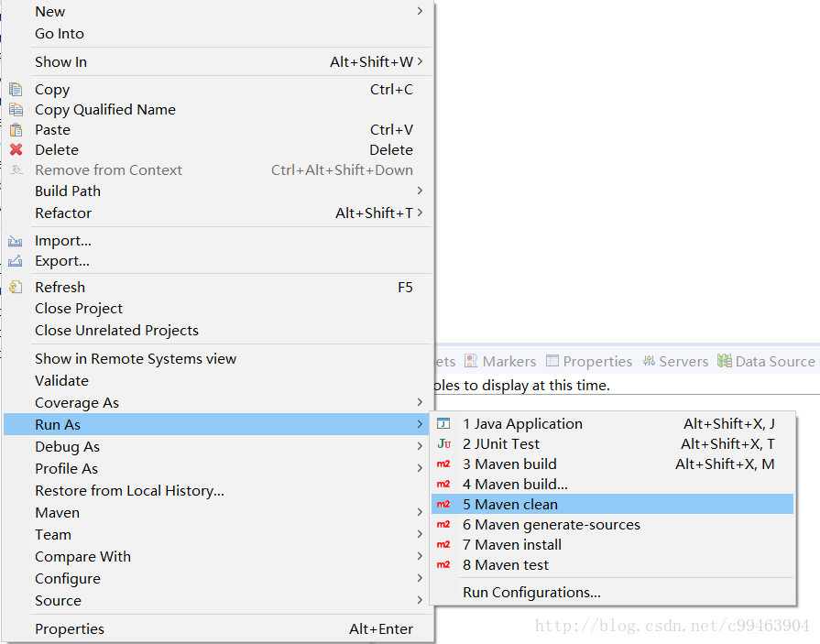Viewport: 820px width, 644px height.
Task: Expand the Team submenu arrow
Action: pyautogui.click(x=420, y=534)
